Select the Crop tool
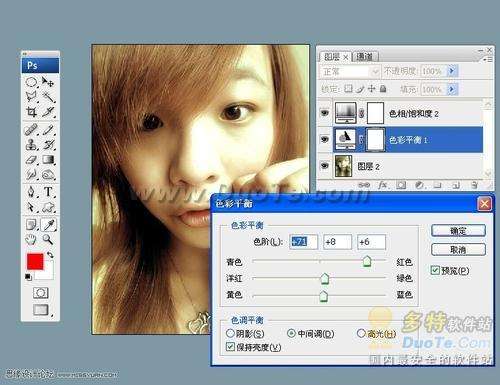The width and height of the screenshot is (500, 385). 31,112
